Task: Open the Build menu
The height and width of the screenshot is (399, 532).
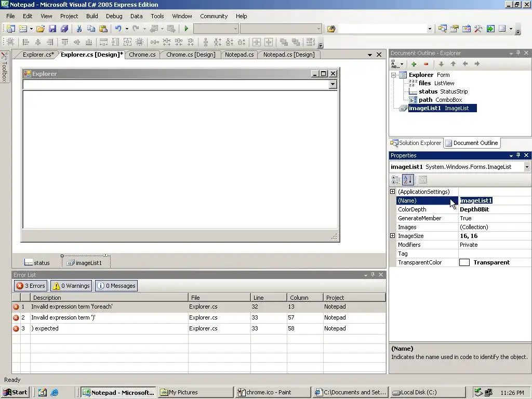Action: point(92,16)
